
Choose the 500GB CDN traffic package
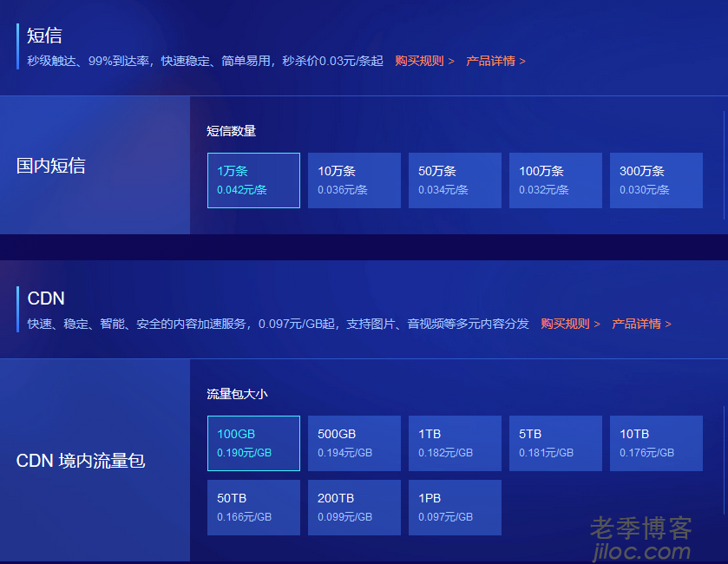[x=354, y=443]
